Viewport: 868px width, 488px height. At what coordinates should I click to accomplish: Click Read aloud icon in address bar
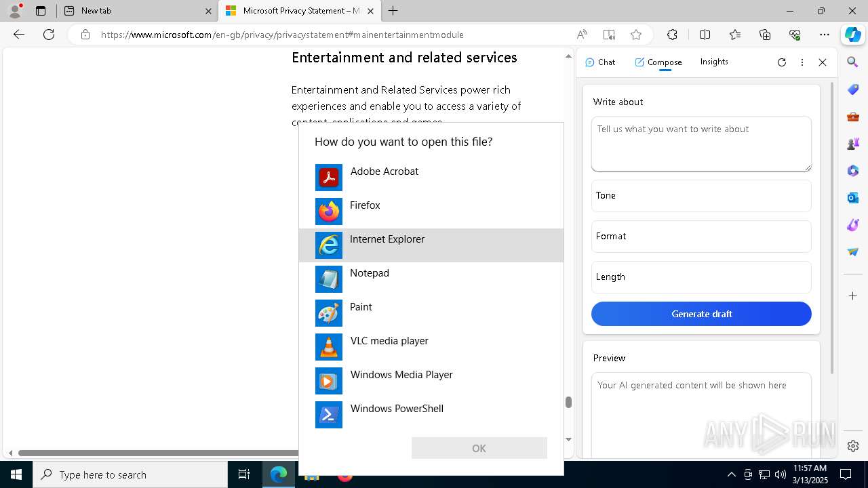(582, 35)
